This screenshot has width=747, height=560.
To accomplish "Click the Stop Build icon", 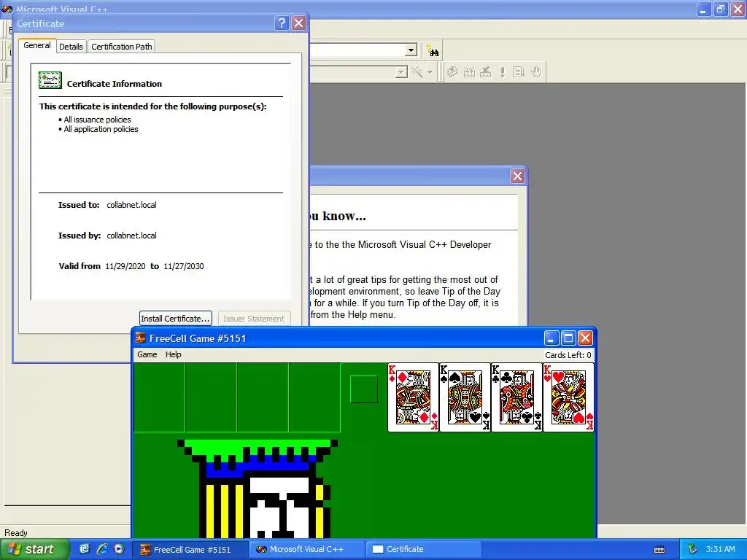I will (x=485, y=72).
